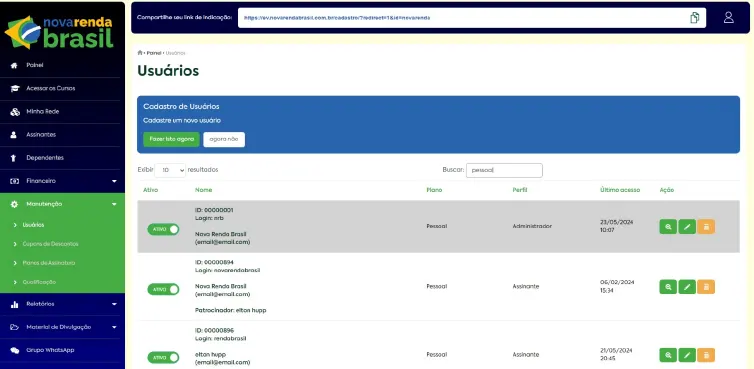Edit user novarendabrasil with pencil icon
The height and width of the screenshot is (369, 754).
coord(687,287)
